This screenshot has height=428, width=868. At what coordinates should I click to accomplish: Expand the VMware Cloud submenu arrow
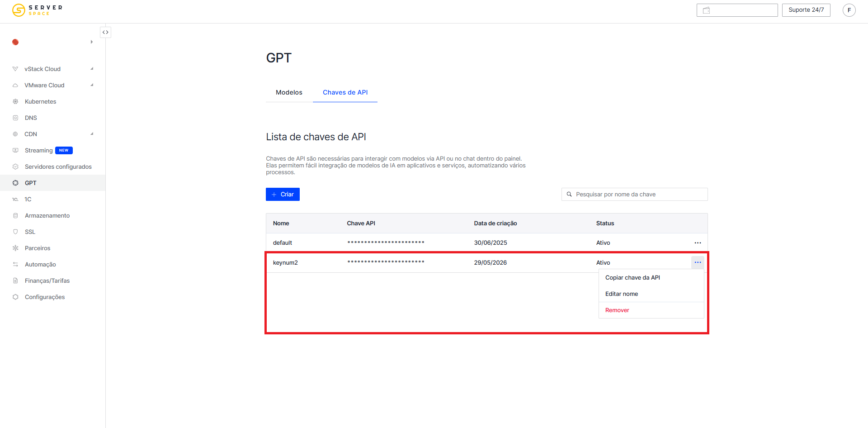pyautogui.click(x=92, y=85)
